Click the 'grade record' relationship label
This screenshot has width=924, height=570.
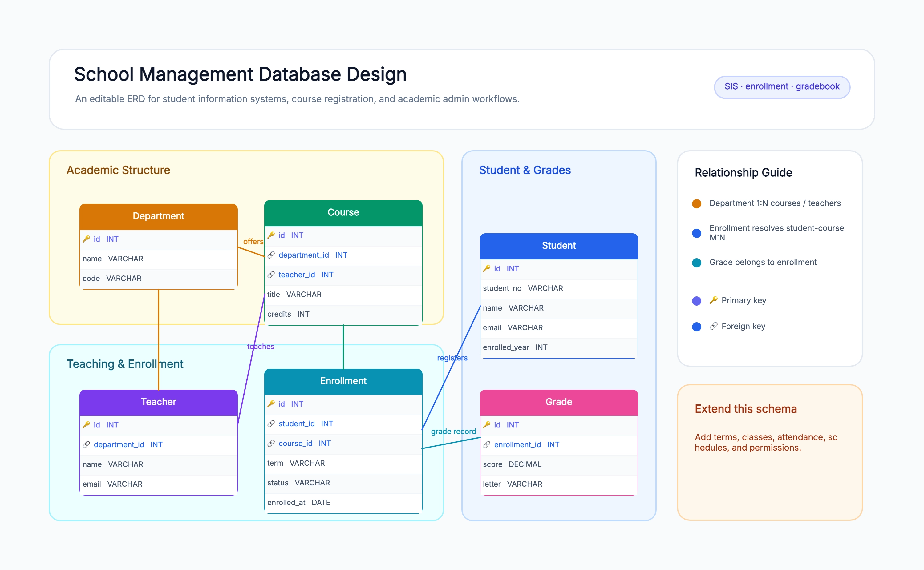point(453,431)
